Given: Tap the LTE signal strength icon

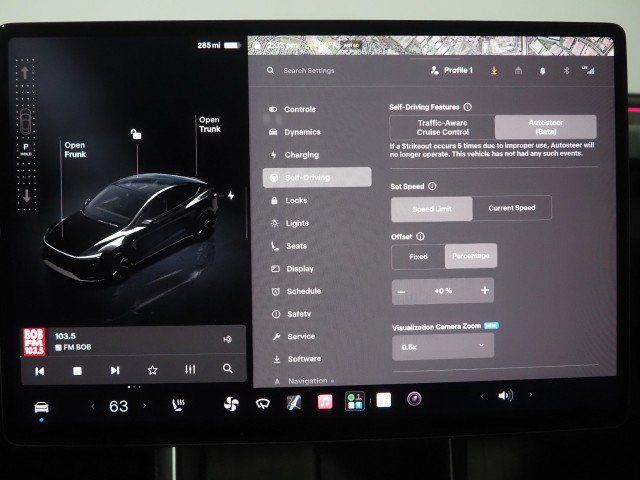Looking at the screenshot, I should click(588, 70).
